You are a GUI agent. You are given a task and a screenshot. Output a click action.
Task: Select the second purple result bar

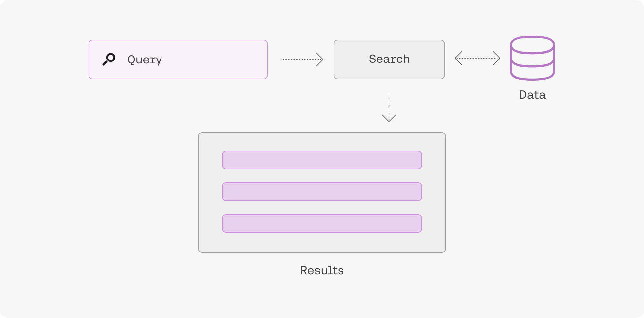pos(322,192)
